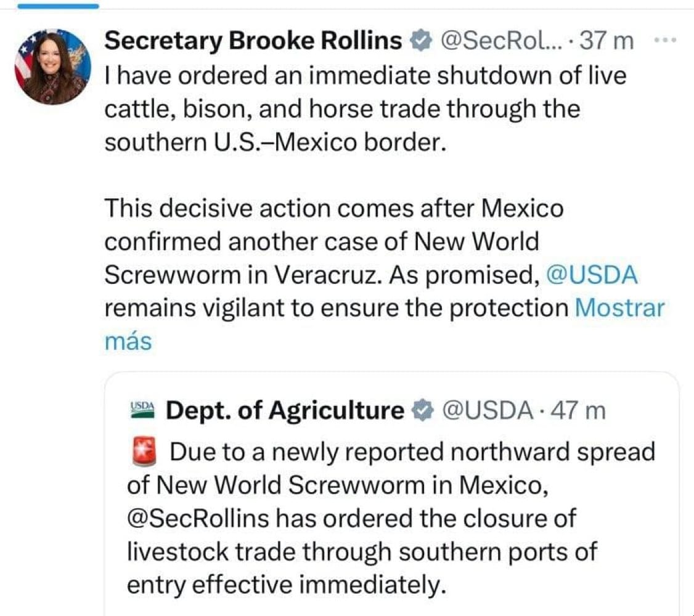Click verified badge next to Brooke Rollins
This screenshot has width=694, height=616.
pos(421,41)
